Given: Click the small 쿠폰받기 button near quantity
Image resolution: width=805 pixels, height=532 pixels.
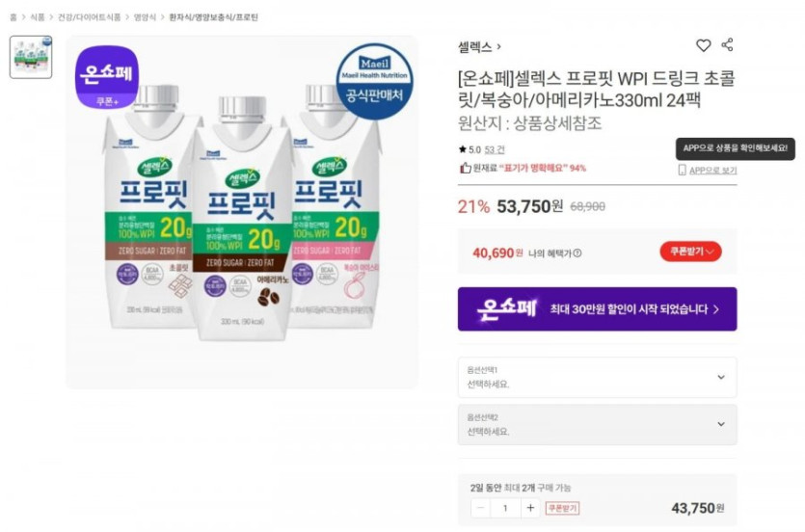Looking at the screenshot, I should [x=562, y=508].
